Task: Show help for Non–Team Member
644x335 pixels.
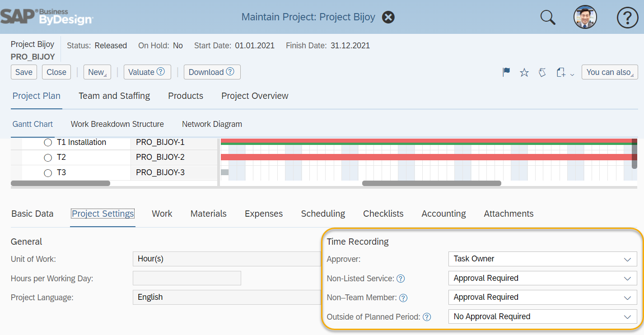Action: pos(403,298)
